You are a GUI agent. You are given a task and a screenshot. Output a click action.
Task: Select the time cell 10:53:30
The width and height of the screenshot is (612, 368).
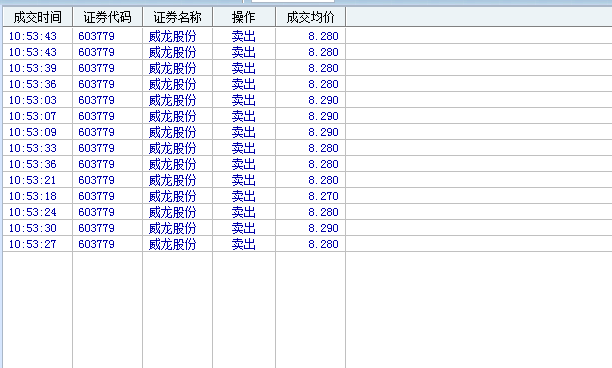coord(33,228)
